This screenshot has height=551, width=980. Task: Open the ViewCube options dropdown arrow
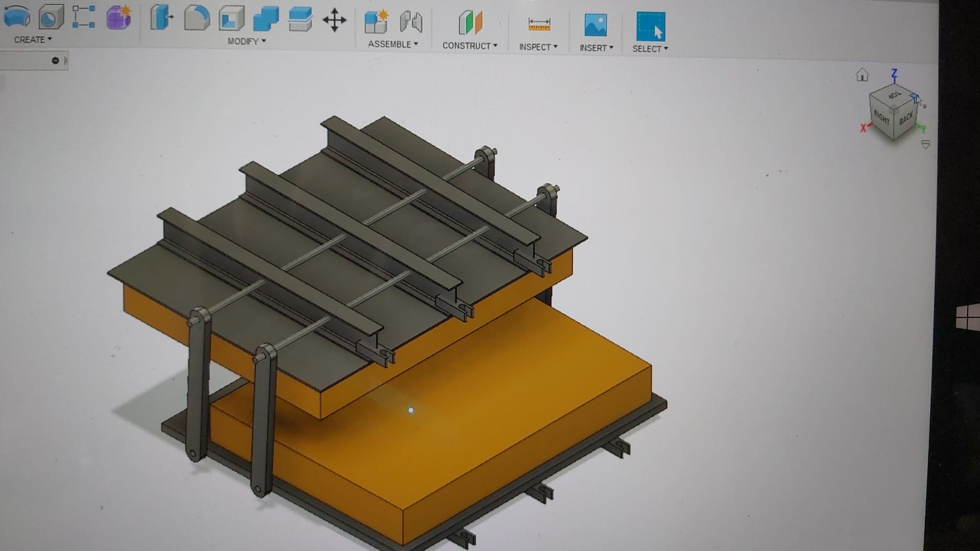tap(925, 144)
